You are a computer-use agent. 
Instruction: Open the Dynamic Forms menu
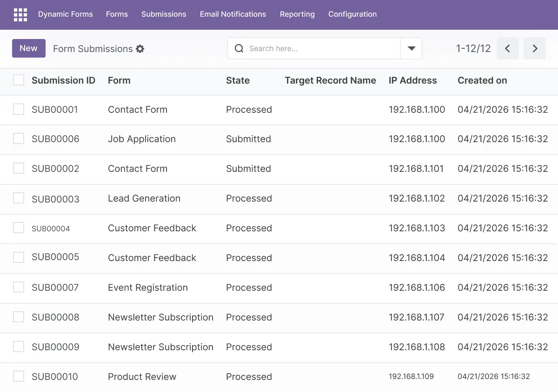click(66, 14)
